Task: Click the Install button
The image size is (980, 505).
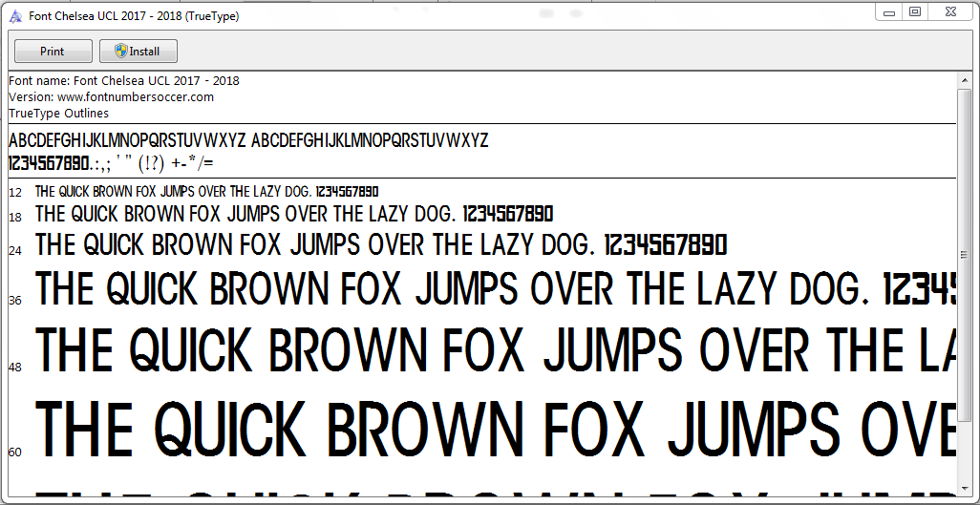Action: point(138,52)
